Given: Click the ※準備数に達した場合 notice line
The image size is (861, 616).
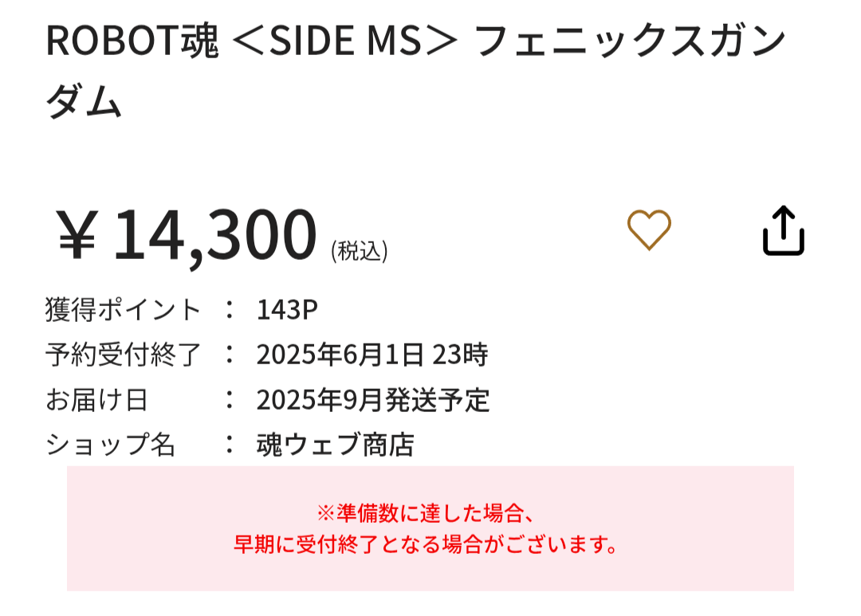Looking at the screenshot, I should point(426,514).
